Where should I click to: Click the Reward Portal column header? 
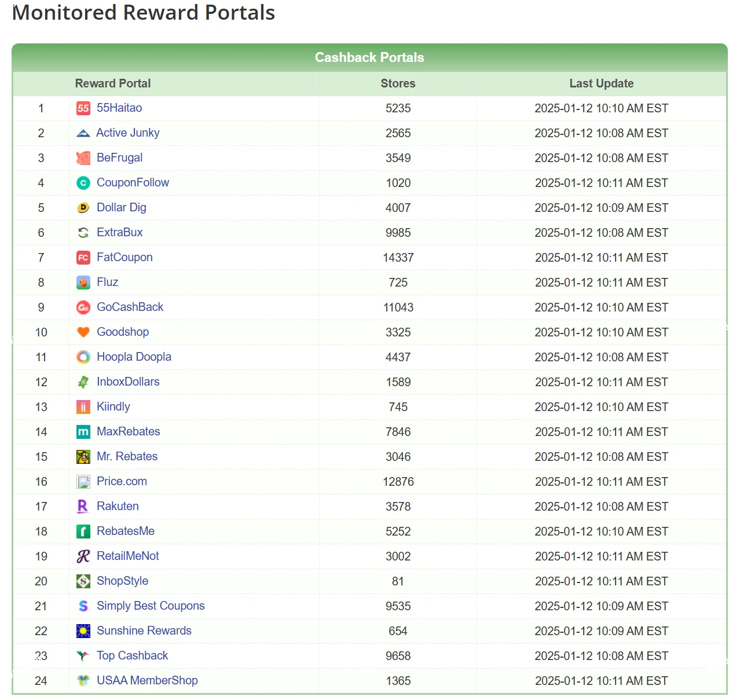(x=113, y=83)
